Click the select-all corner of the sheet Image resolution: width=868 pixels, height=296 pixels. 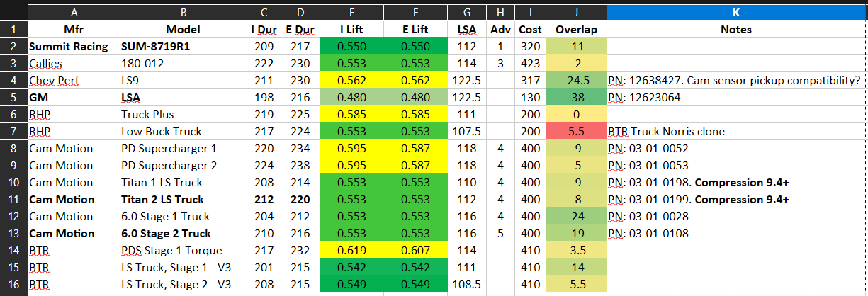pos(13,13)
